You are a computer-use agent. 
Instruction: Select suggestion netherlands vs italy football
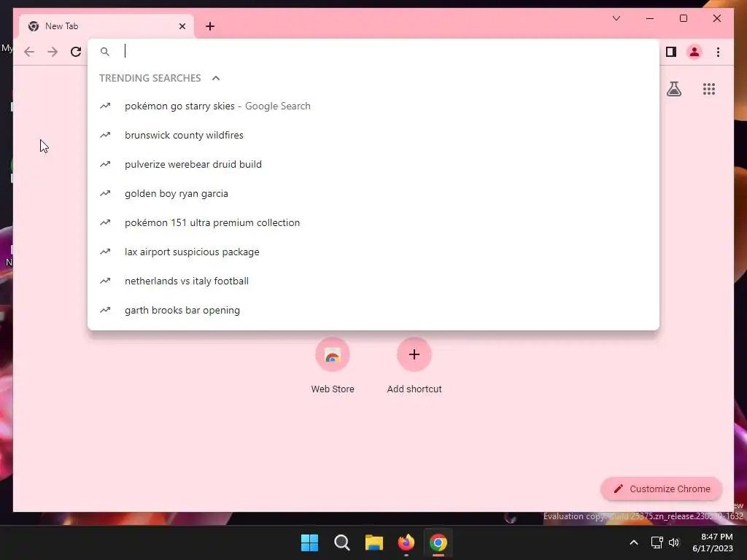(x=373, y=281)
